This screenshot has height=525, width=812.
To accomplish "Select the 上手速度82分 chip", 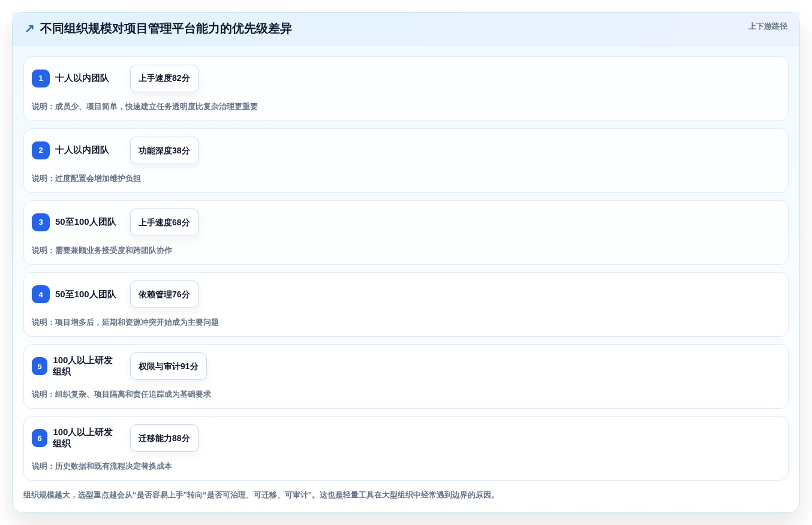I will tap(164, 79).
